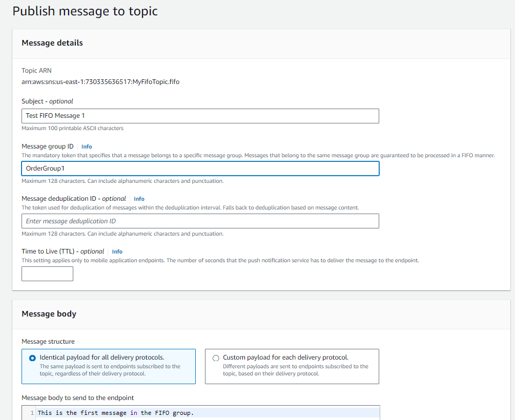Click the "Enter message deduplication ID" field
Screen dimensions: 515x420
click(200, 221)
